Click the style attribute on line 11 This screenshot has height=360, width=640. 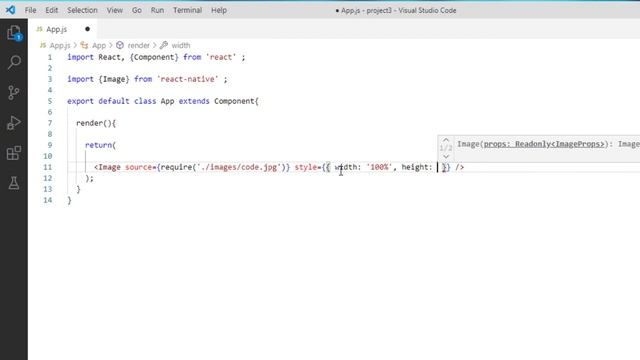point(306,167)
